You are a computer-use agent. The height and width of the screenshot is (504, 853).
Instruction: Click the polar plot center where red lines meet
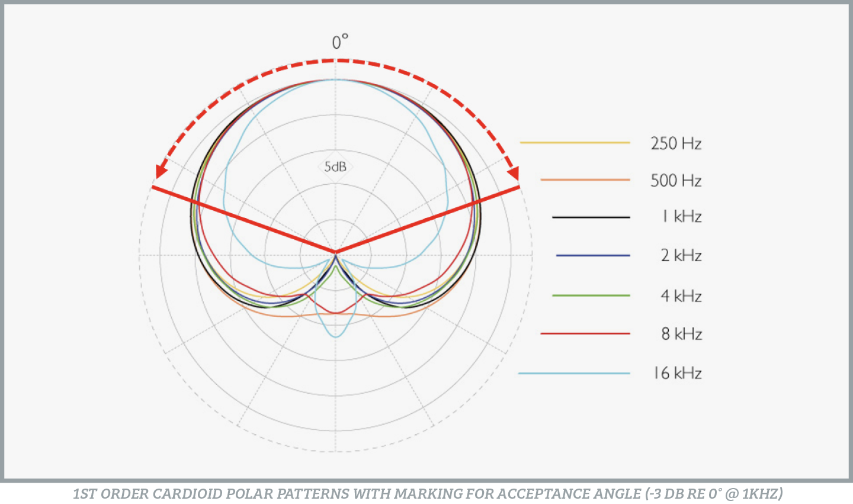coord(336,253)
